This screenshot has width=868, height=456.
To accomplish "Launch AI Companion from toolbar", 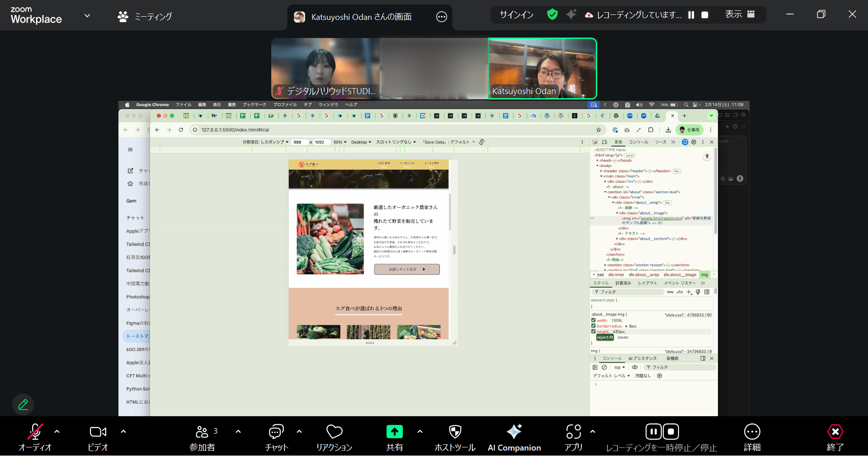I will pyautogui.click(x=514, y=432).
